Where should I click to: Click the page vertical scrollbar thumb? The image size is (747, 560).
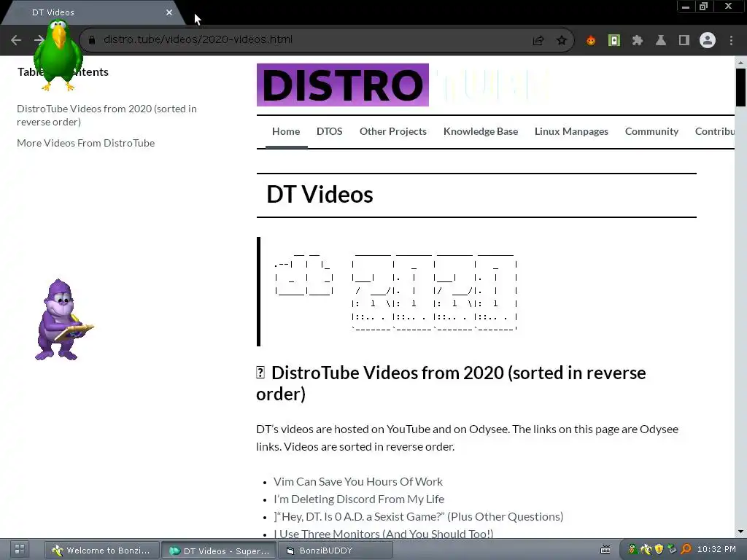pos(740,87)
